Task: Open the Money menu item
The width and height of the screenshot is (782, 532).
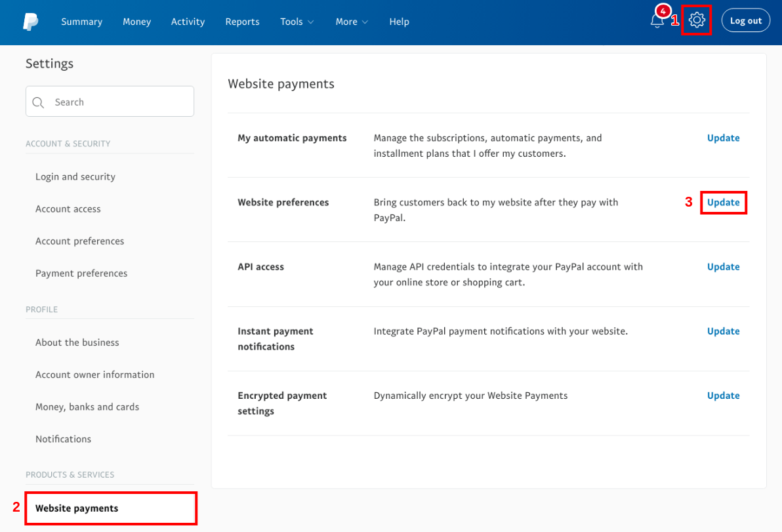Action: point(136,22)
